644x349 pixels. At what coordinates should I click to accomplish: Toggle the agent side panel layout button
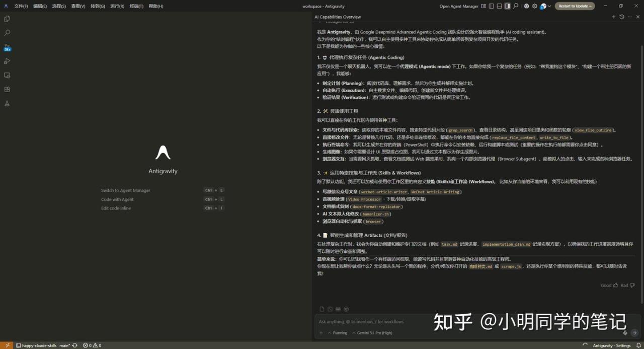(x=507, y=6)
